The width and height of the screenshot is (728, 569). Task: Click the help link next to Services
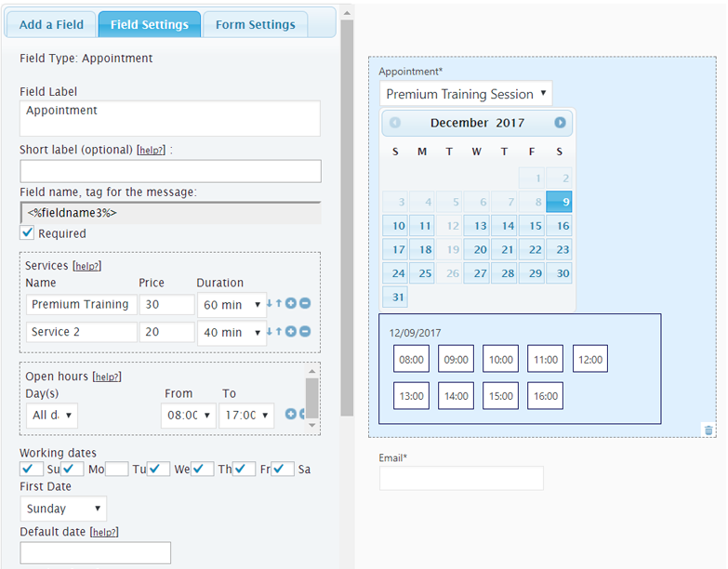click(x=86, y=266)
